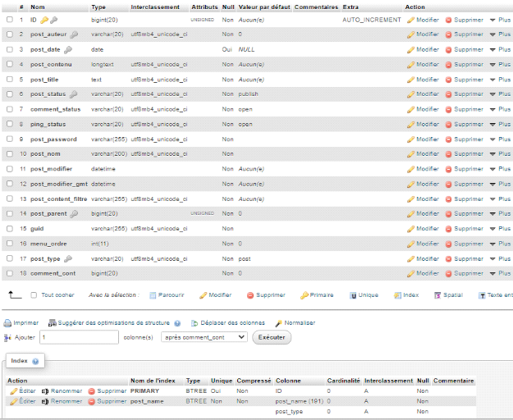The height and width of the screenshot is (420, 513).
Task: Click the AUTO_INCREMENT value in Extra
Action: [x=372, y=20]
